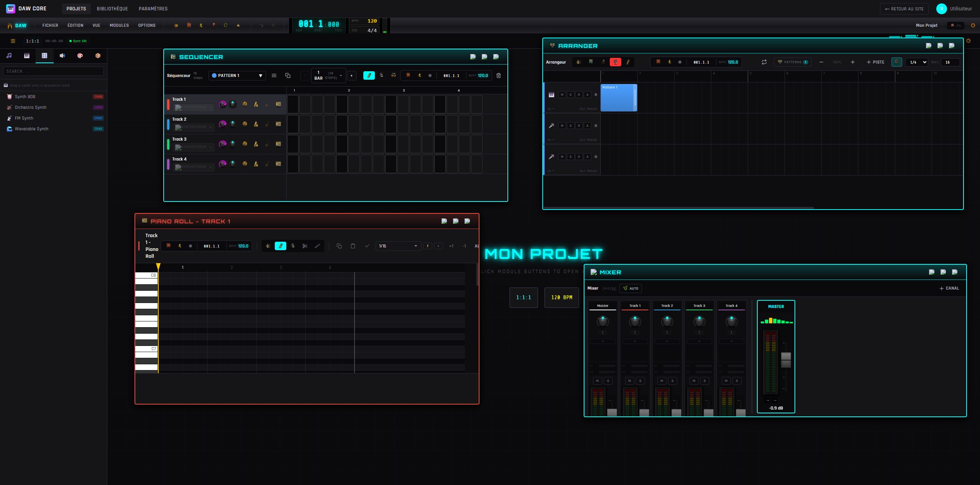This screenshot has width=980, height=485.
Task: Open the piano keyboard icon in the left sidebar
Action: [x=26, y=56]
